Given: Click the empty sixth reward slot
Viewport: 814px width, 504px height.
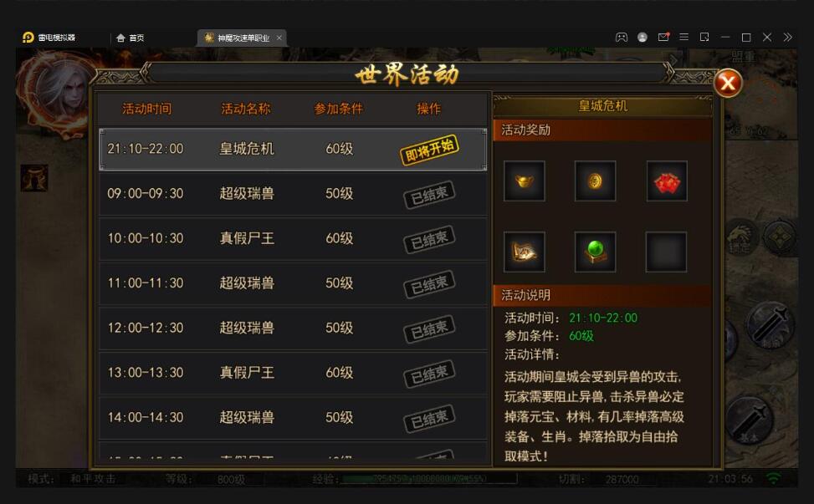Looking at the screenshot, I should tap(667, 252).
